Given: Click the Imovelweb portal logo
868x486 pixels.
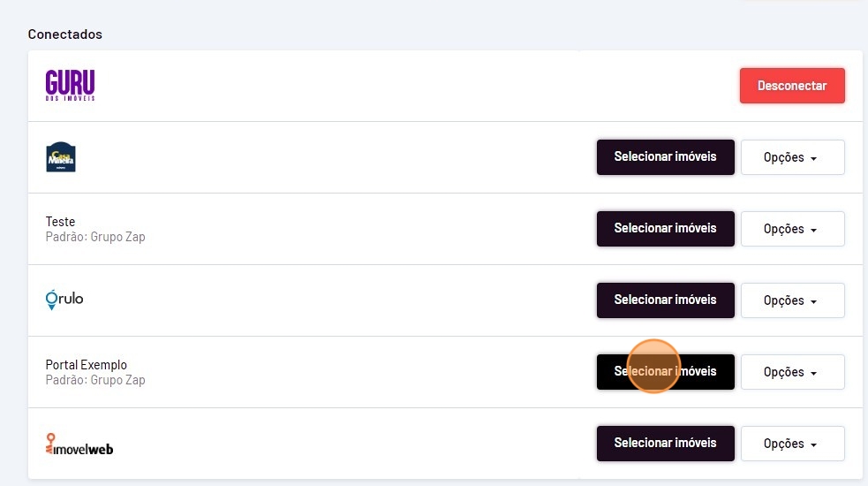Looking at the screenshot, I should pos(79,444).
